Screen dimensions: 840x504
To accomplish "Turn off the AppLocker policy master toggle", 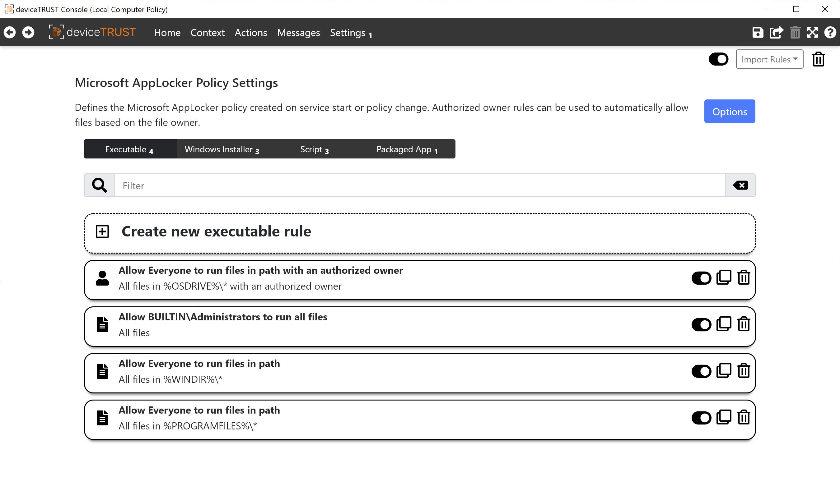I will pyautogui.click(x=718, y=59).
